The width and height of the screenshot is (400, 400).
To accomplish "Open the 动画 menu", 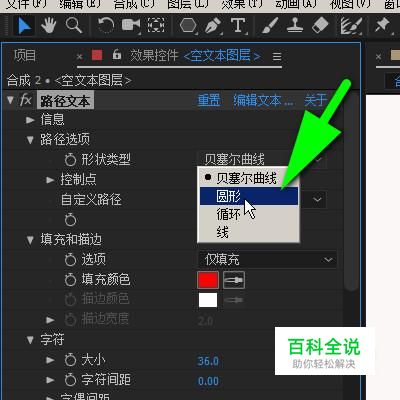I will pyautogui.click(x=296, y=5).
